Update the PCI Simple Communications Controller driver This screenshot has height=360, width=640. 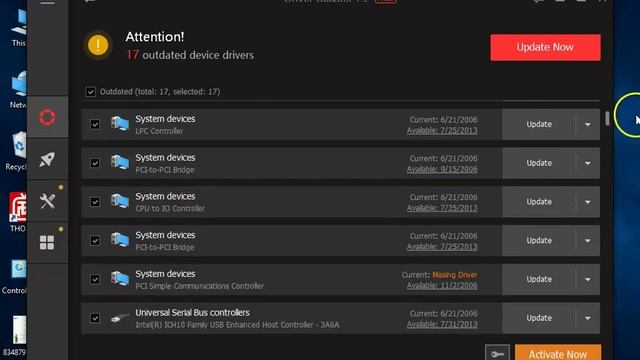(539, 279)
